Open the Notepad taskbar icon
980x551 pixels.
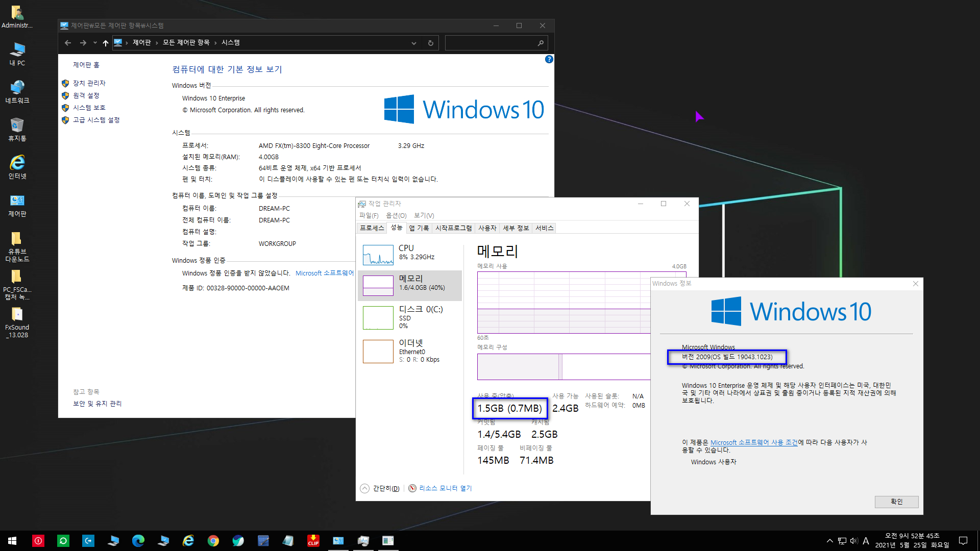[288, 541]
